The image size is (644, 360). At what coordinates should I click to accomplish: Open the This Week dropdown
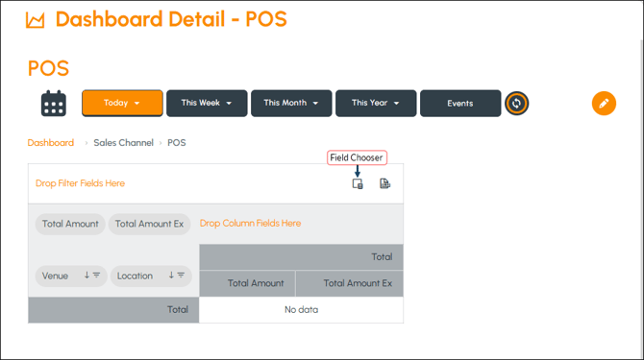(207, 103)
